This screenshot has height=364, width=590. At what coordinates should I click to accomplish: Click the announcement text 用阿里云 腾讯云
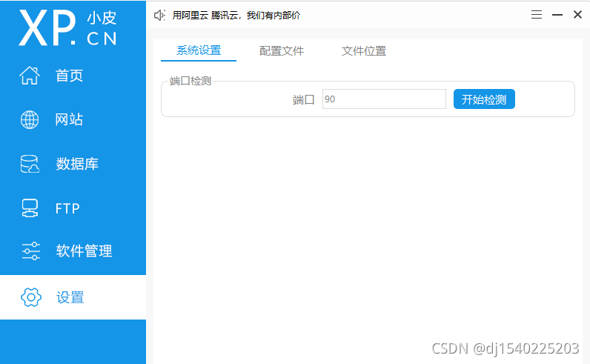[x=236, y=16]
